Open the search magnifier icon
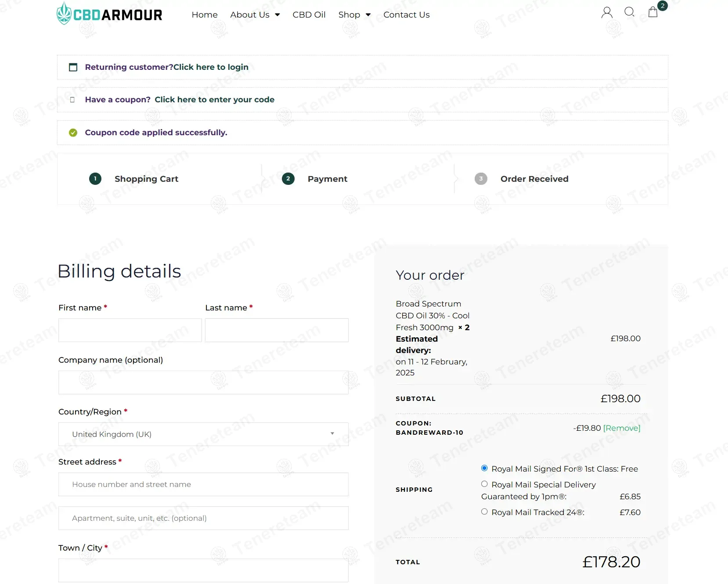Image resolution: width=728 pixels, height=584 pixels. point(630,12)
